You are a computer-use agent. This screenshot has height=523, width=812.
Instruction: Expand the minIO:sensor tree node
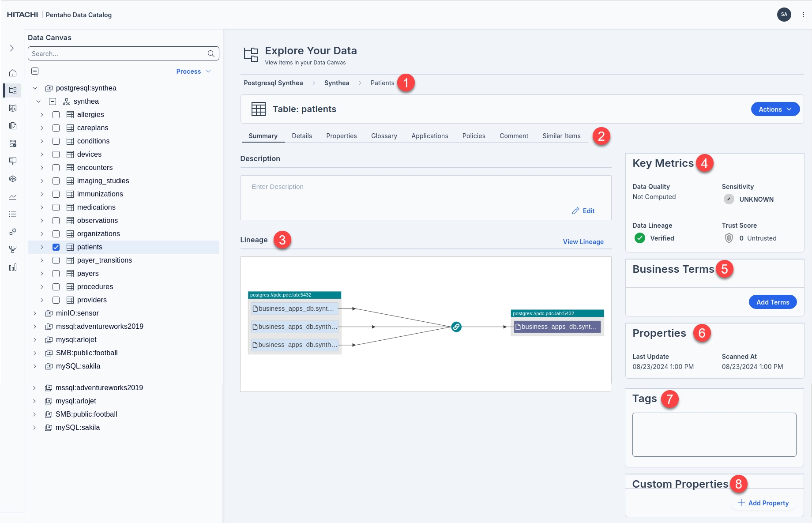35,313
